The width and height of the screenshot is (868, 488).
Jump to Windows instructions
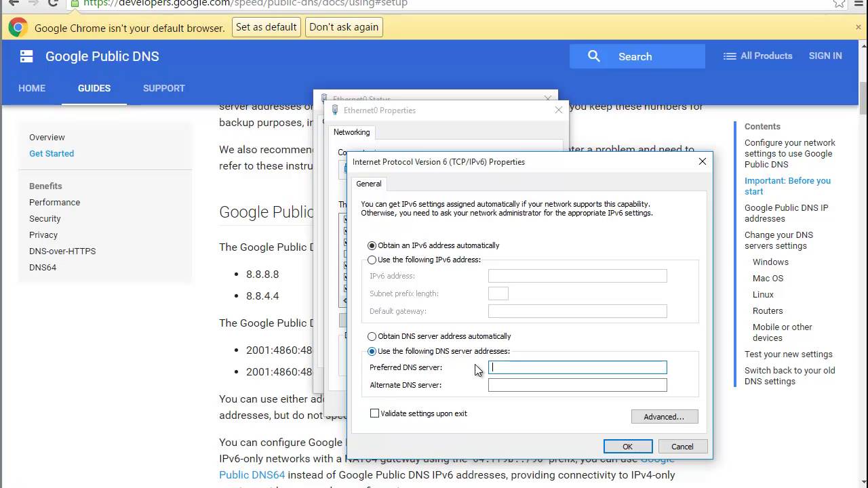770,262
